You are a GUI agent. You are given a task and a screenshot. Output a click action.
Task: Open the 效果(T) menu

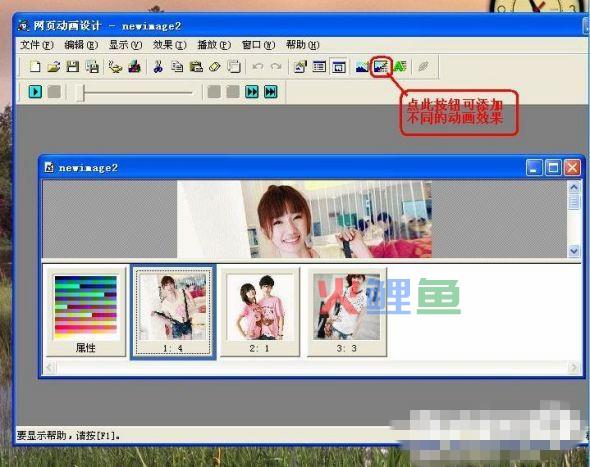point(169,45)
